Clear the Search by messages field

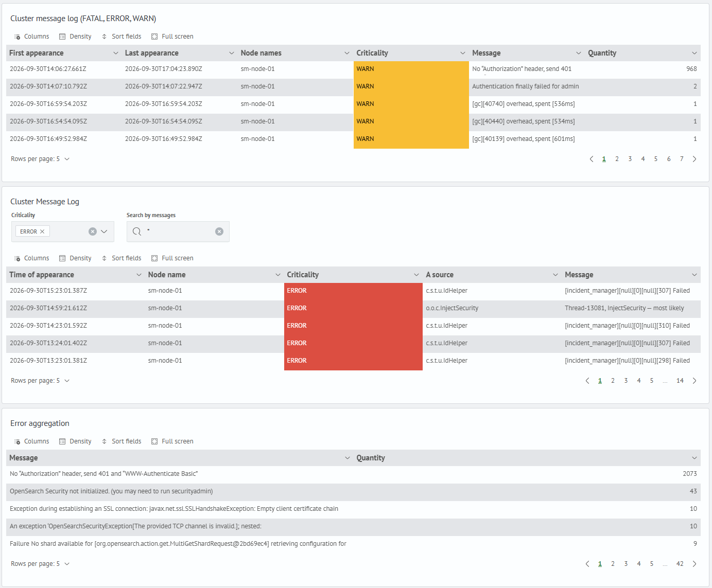[x=219, y=231]
